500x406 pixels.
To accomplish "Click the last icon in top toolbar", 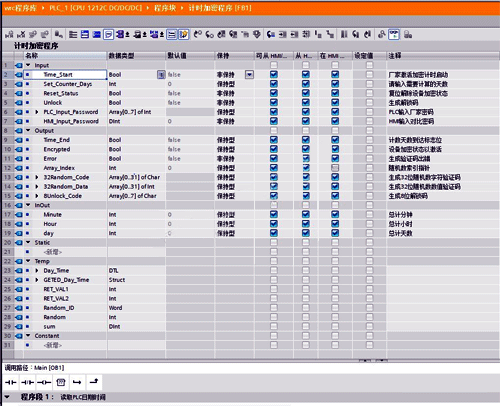I will [408, 34].
